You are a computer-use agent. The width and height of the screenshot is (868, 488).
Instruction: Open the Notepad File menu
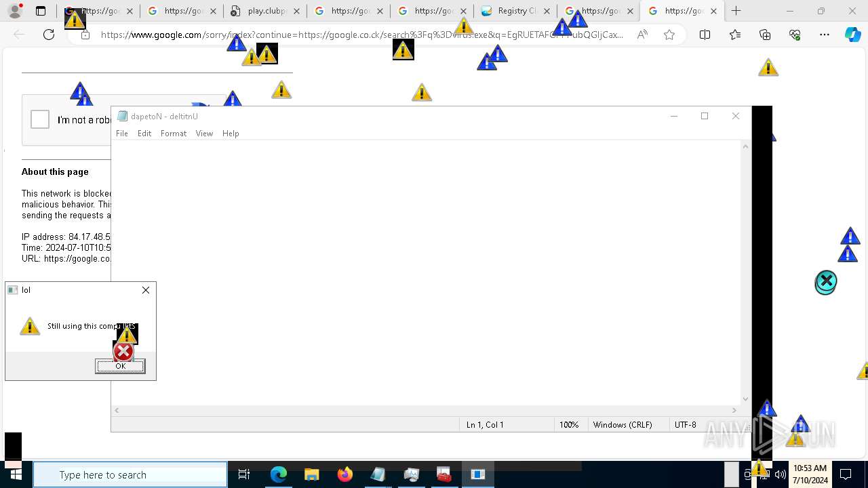point(122,134)
